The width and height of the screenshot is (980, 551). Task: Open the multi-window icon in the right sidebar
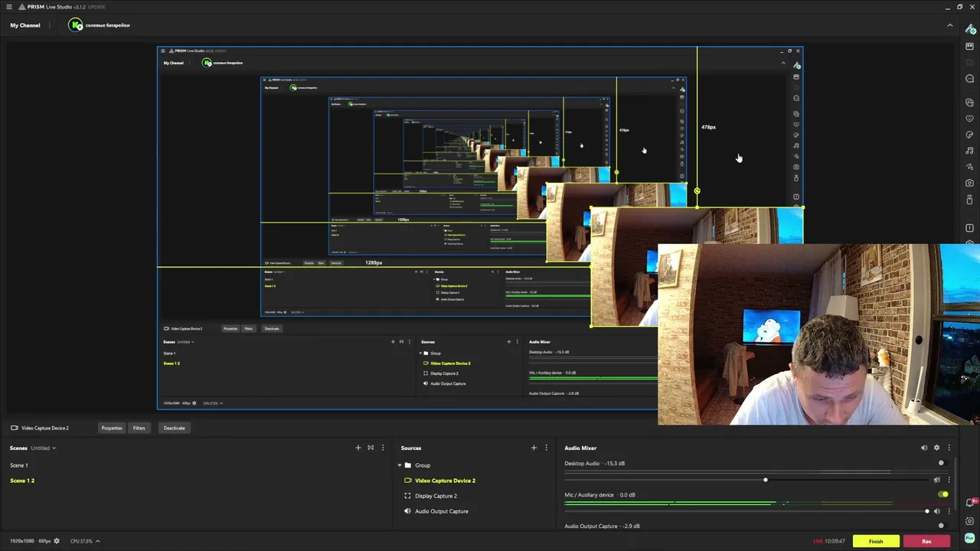click(969, 103)
